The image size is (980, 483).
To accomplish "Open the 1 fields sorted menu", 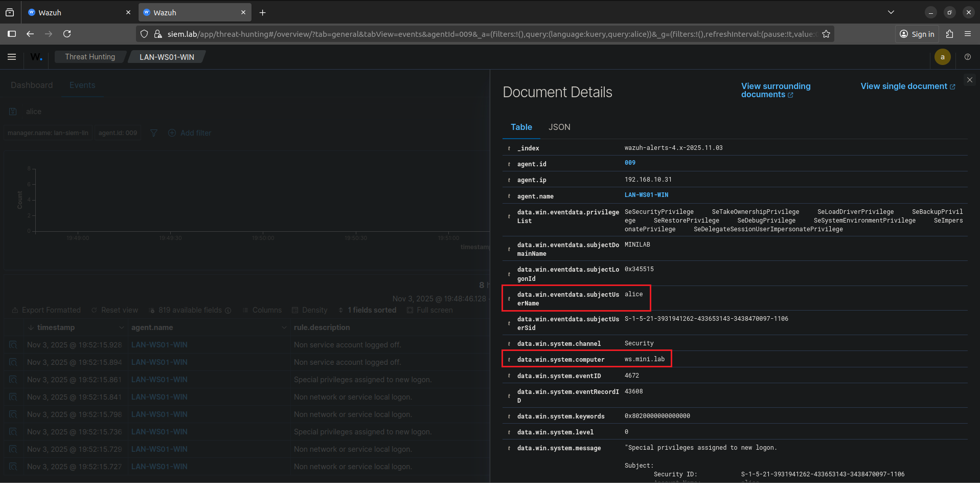I will tap(367, 310).
